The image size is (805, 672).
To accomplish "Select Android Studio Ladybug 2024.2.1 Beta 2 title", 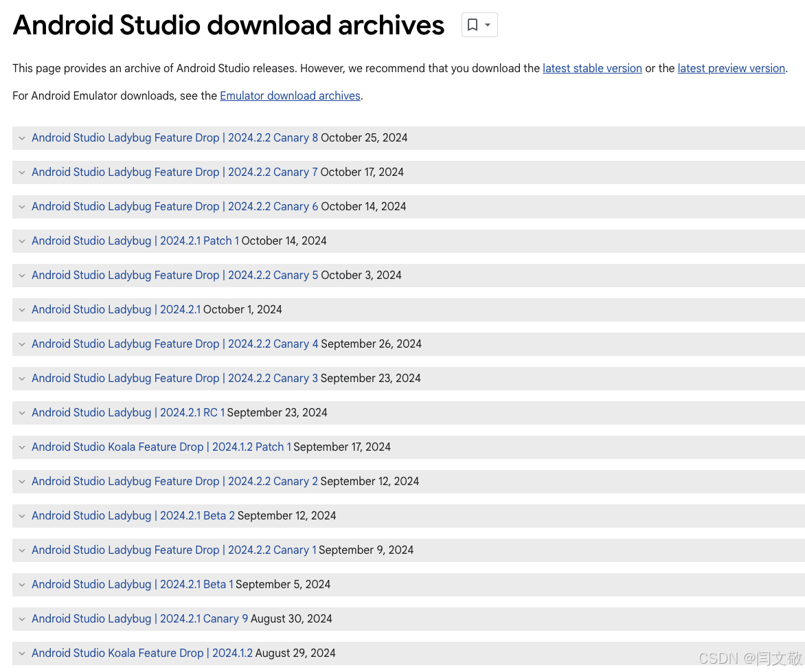I will 133,516.
